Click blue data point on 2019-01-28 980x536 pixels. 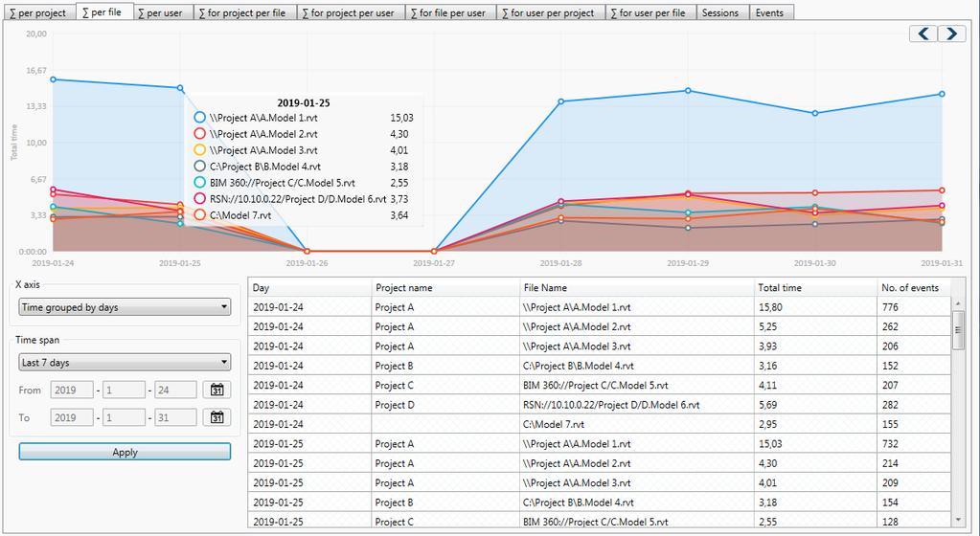click(x=561, y=101)
